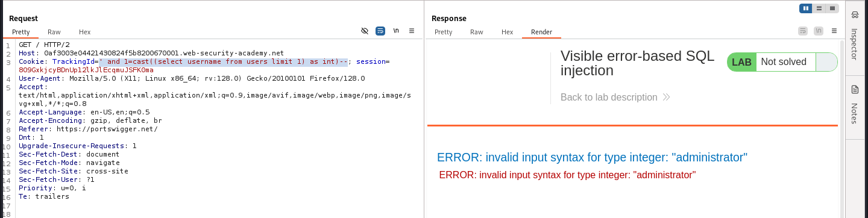This screenshot has width=868, height=218.
Task: Switch Request view to Hex tab
Action: click(85, 32)
